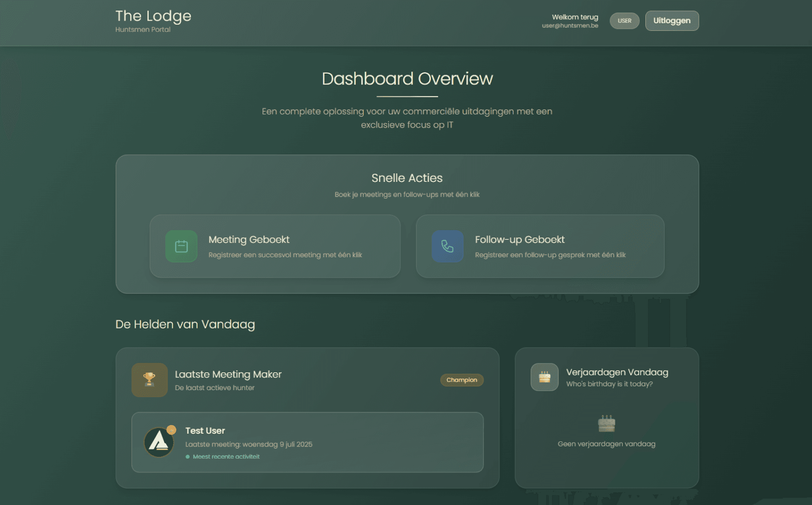Register a meeting via Meeting Geboekt card
Image resolution: width=812 pixels, height=505 pixels.
pyautogui.click(x=275, y=246)
